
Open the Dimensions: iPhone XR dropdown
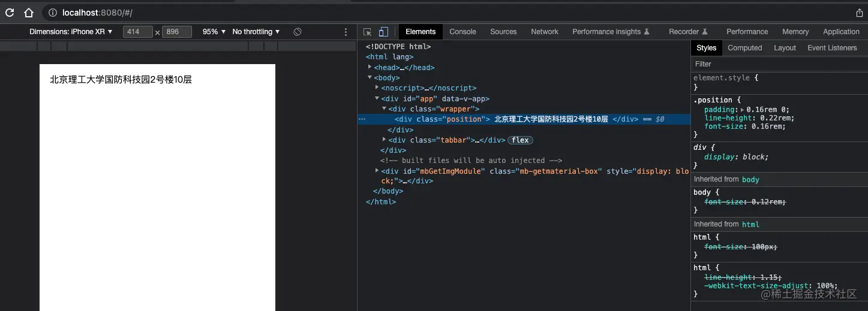point(71,32)
